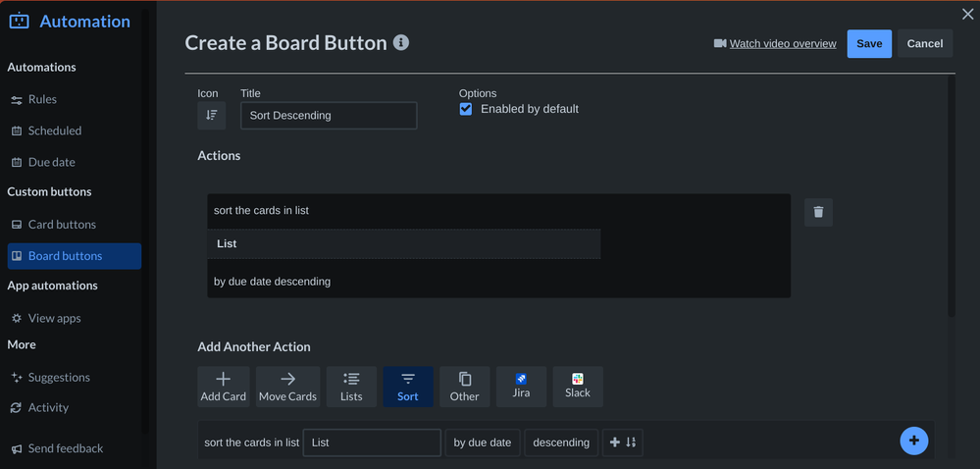This screenshot has width=980, height=469.
Task: Click the List name input in sort row
Action: [x=372, y=443]
